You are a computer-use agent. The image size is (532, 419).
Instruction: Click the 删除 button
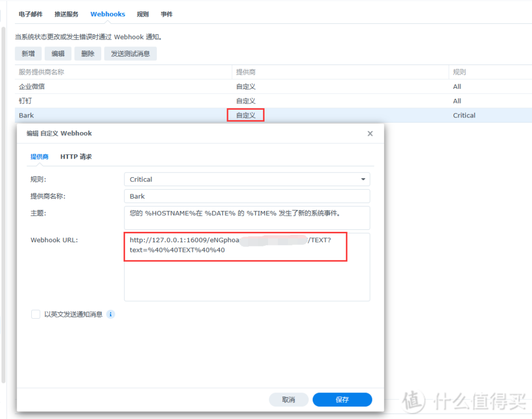[88, 54]
